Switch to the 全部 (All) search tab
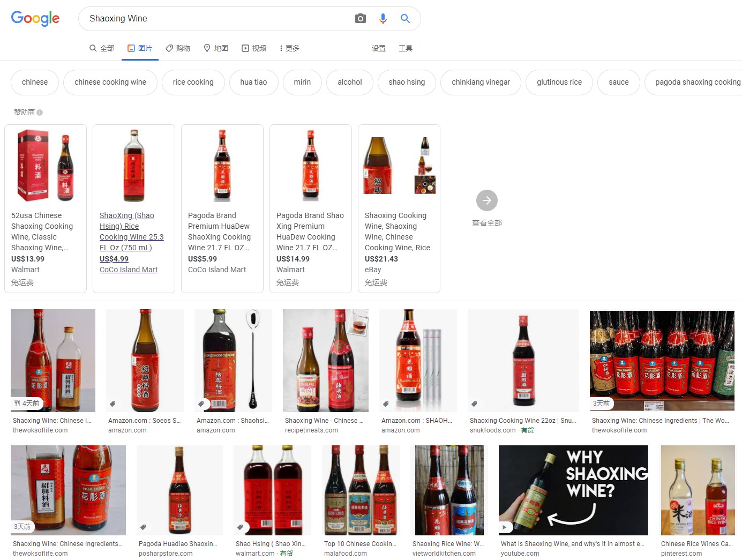 [x=102, y=48]
